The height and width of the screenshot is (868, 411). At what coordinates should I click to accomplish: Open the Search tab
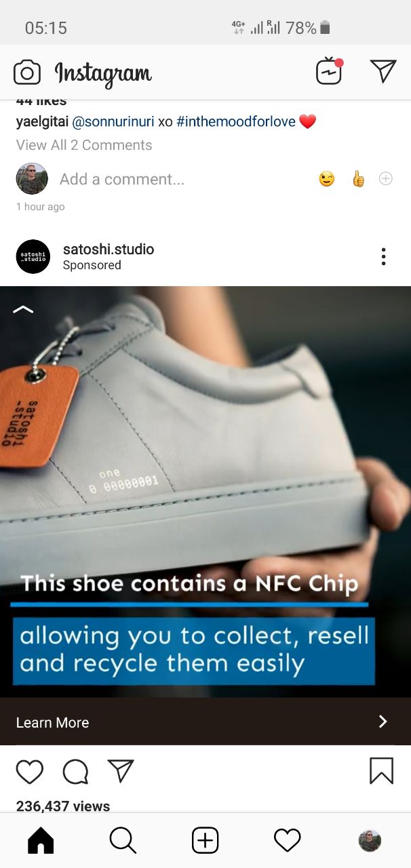pos(123,841)
